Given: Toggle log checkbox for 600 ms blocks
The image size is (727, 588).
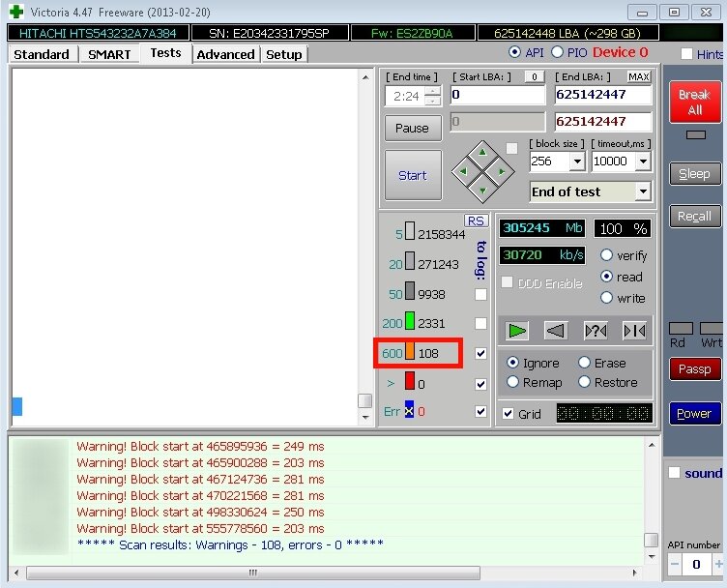Looking at the screenshot, I should (480, 353).
